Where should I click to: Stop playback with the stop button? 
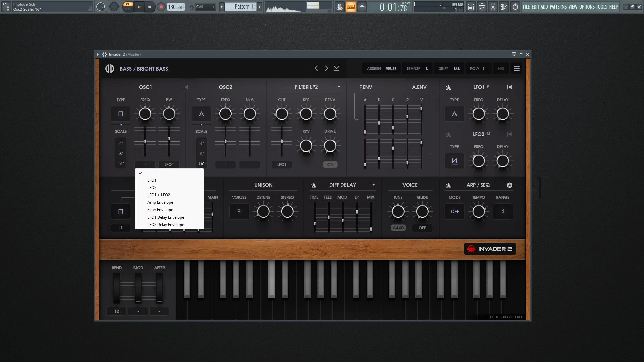pyautogui.click(x=150, y=7)
